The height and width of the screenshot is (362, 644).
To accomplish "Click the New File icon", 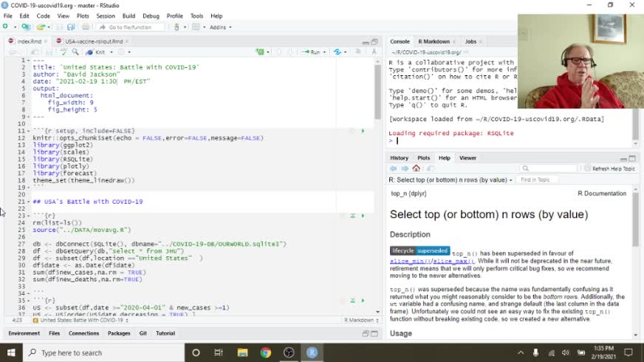I will 5,27.
